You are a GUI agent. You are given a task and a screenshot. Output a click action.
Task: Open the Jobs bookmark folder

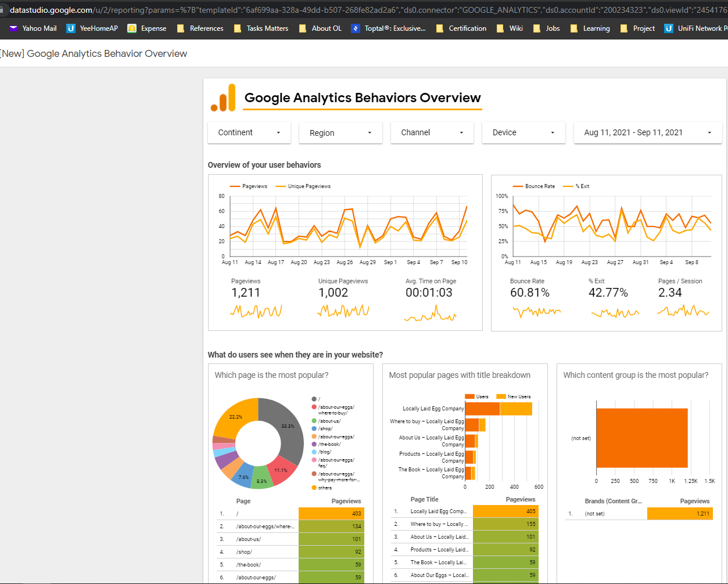(x=546, y=28)
